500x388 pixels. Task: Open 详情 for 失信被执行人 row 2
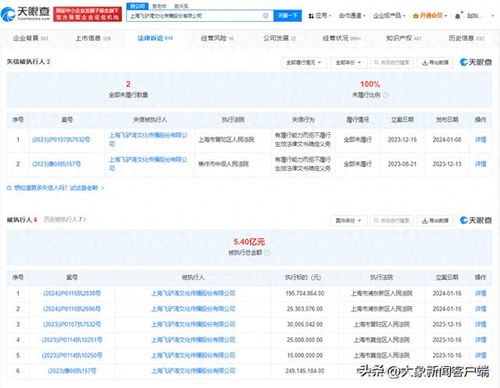[480, 164]
